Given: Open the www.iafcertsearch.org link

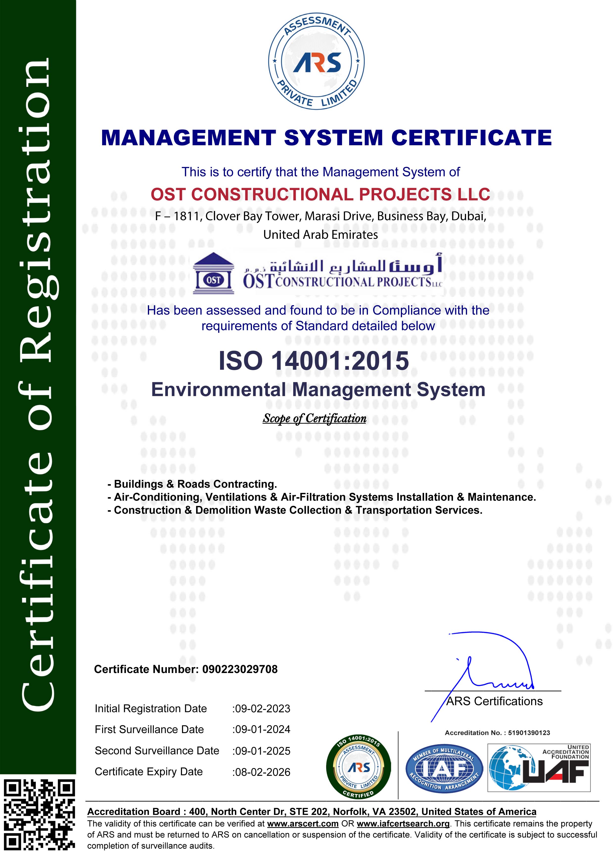Looking at the screenshot, I should click(x=403, y=824).
